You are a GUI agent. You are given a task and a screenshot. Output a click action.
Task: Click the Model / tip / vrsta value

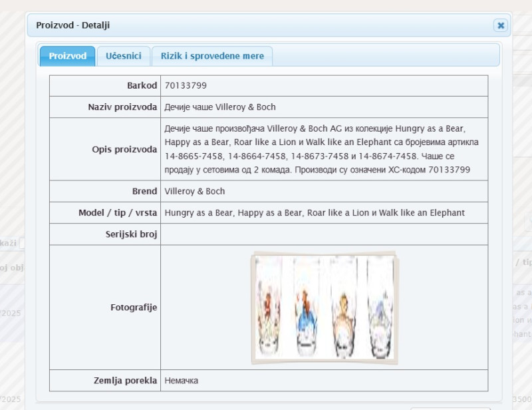pos(315,212)
